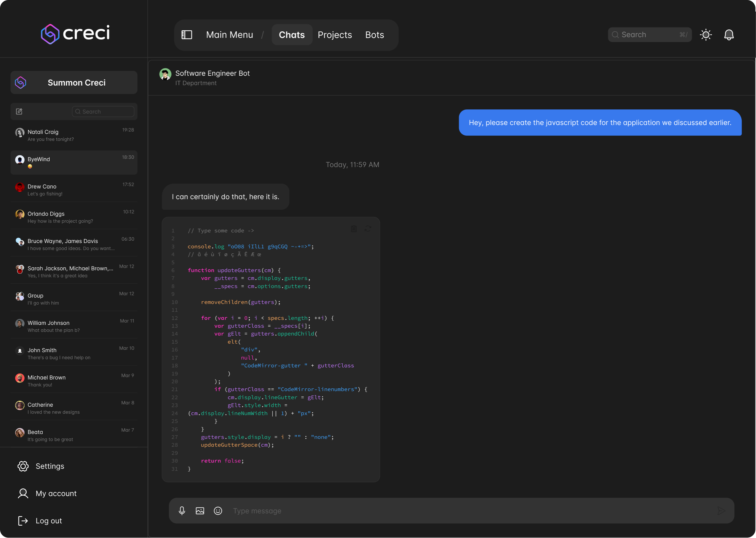This screenshot has height=538, width=756.
Task: Open Software Engineer Bot avatar profile
Action: [165, 74]
